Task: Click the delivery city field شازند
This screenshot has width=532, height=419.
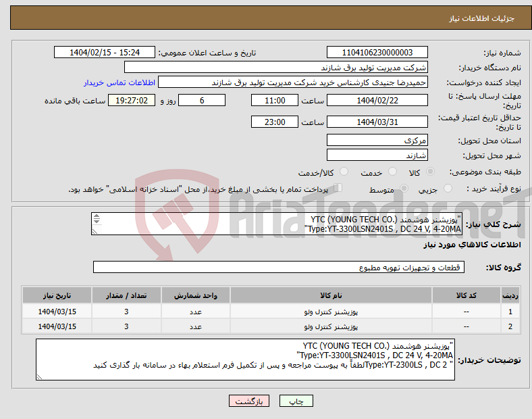Action: click(x=377, y=155)
